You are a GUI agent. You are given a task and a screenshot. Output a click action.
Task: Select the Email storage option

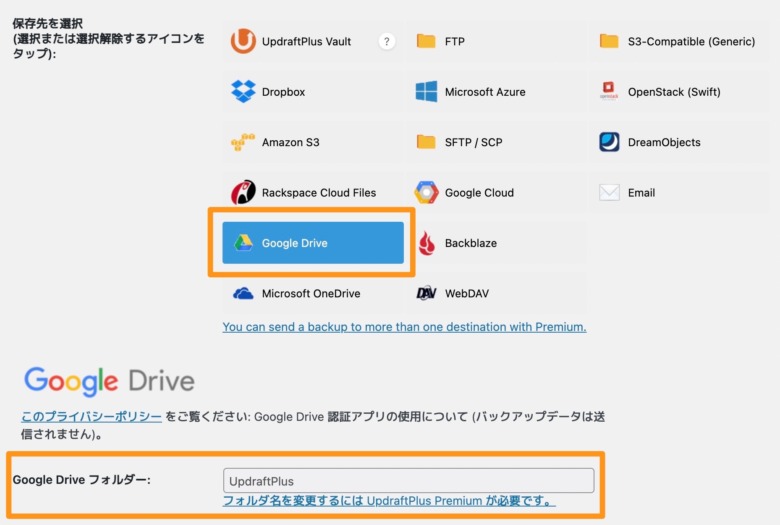pos(679,193)
